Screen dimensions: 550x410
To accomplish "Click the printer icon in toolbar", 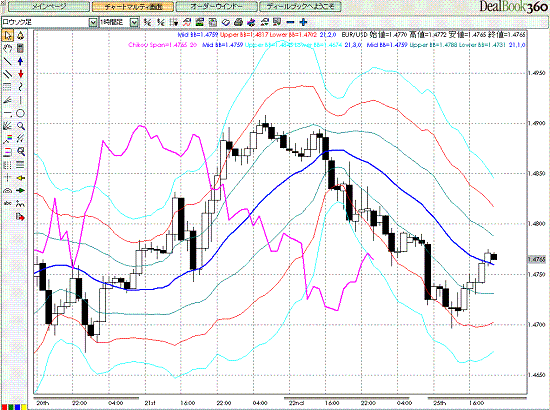I will coord(239,22).
